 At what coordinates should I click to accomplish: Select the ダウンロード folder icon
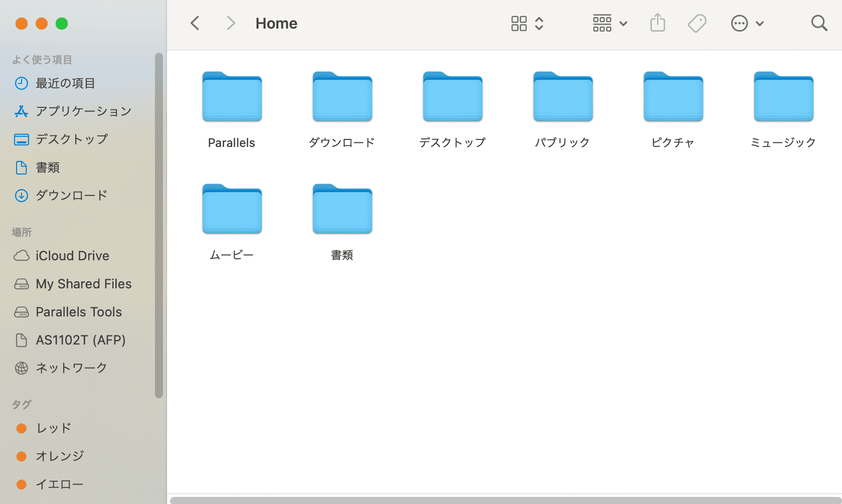342,97
